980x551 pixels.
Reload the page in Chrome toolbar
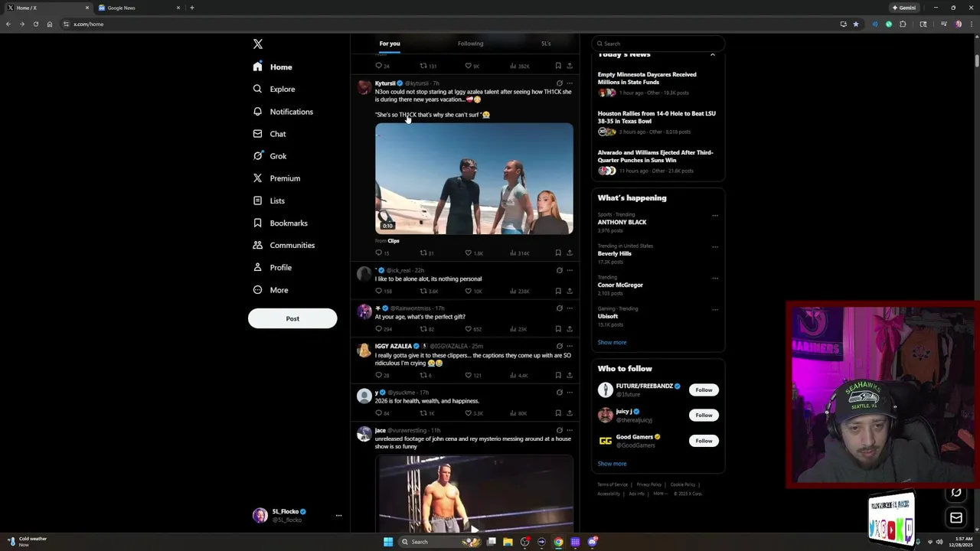(35, 24)
